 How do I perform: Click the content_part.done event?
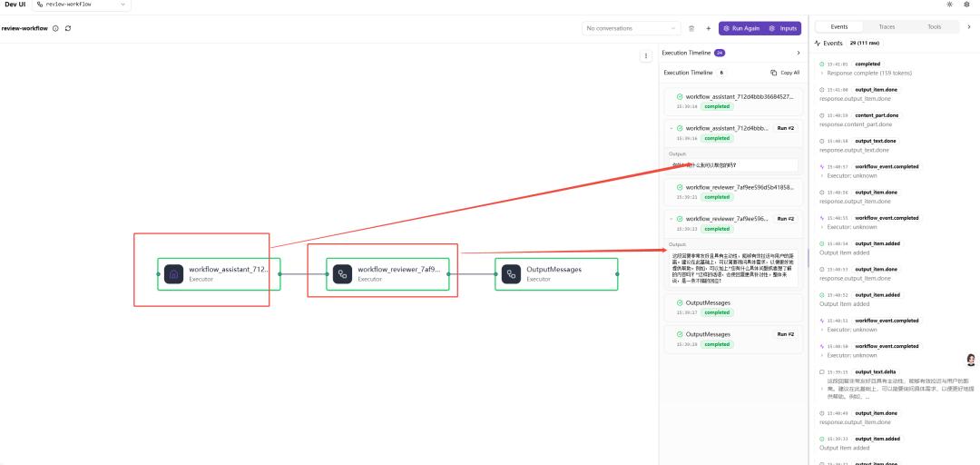click(x=894, y=120)
